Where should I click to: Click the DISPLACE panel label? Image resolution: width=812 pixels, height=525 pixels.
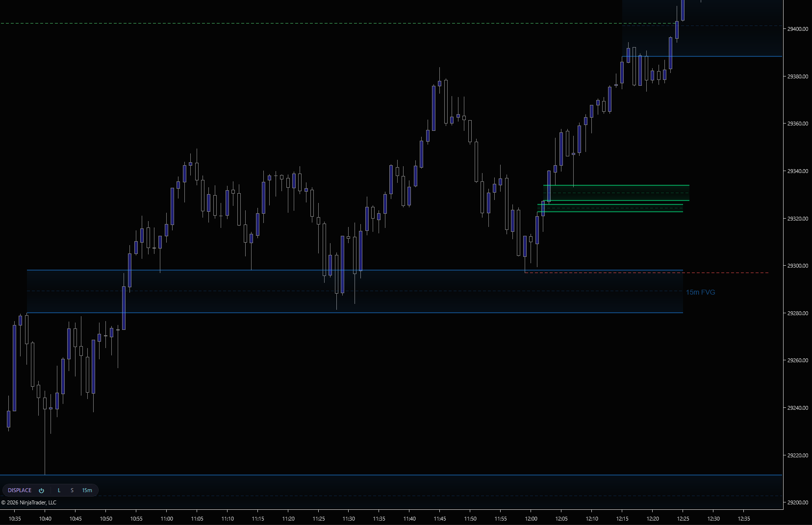click(20, 490)
